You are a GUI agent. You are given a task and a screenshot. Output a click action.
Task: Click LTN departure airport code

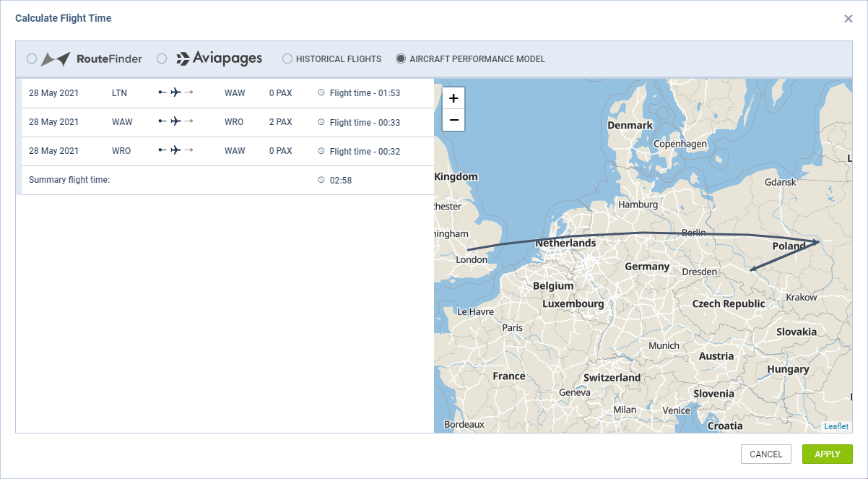(120, 93)
